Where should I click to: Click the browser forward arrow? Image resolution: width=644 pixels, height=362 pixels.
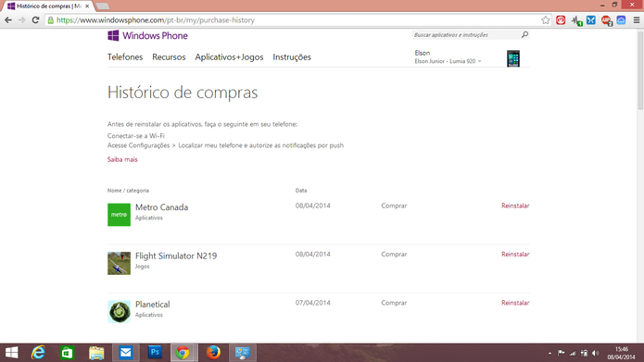(x=21, y=19)
